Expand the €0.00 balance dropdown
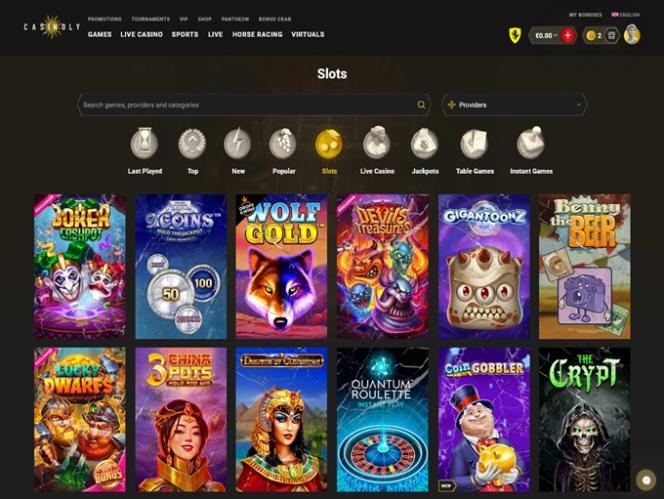 (x=546, y=36)
